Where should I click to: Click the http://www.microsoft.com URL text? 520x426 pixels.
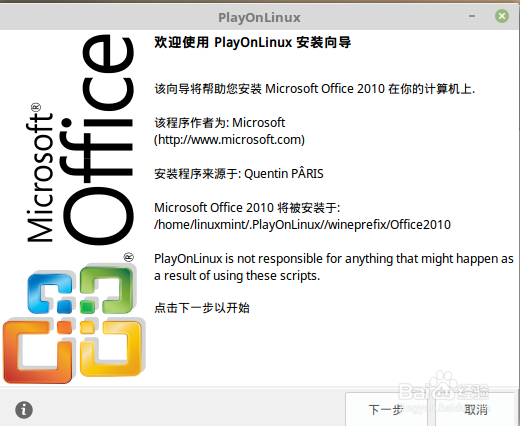(x=229, y=140)
